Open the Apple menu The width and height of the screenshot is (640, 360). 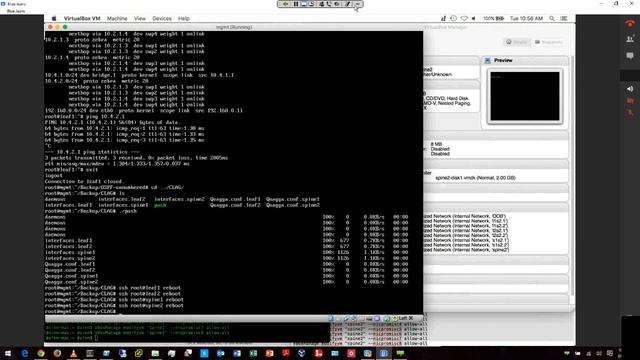pyautogui.click(x=54, y=18)
